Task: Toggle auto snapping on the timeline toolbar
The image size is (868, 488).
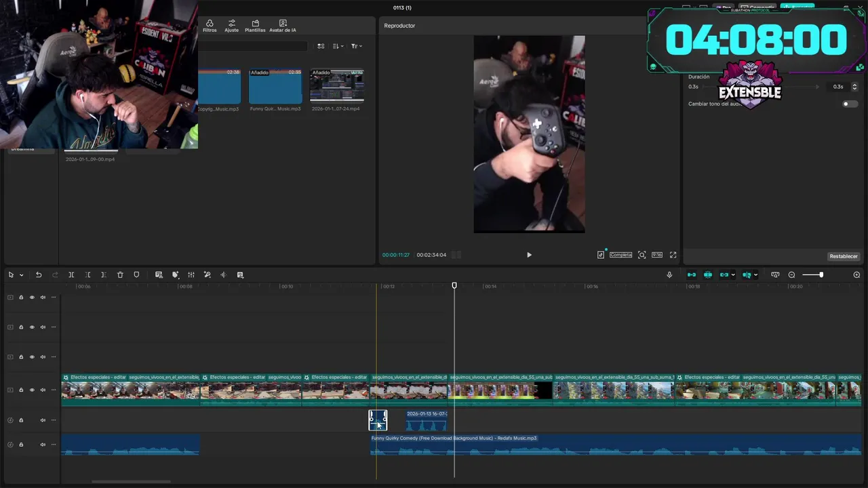Action: click(707, 274)
